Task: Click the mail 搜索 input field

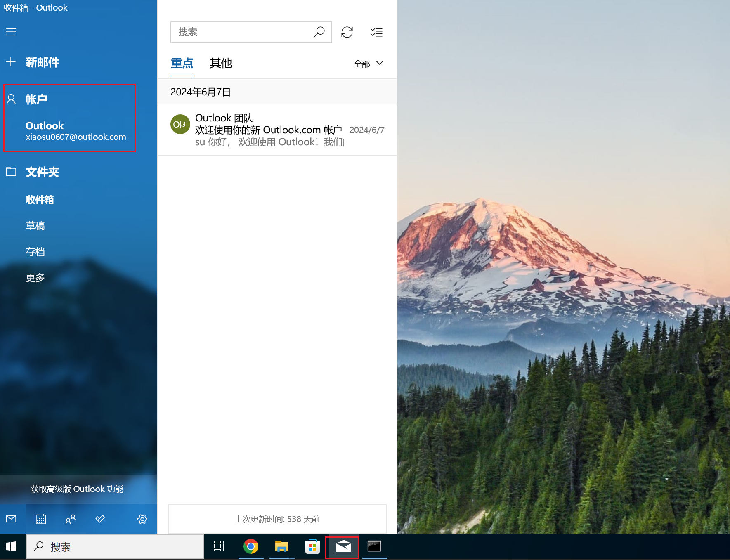Action: [x=241, y=32]
